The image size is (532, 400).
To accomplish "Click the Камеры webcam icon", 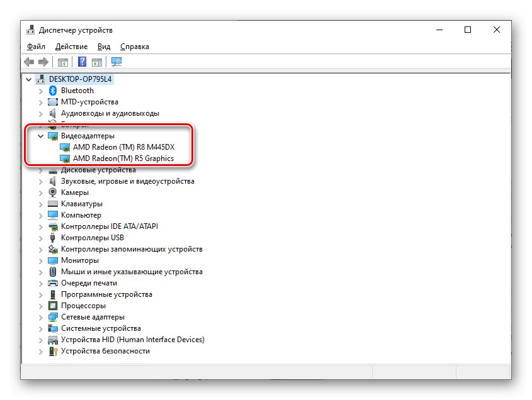I will (x=53, y=192).
